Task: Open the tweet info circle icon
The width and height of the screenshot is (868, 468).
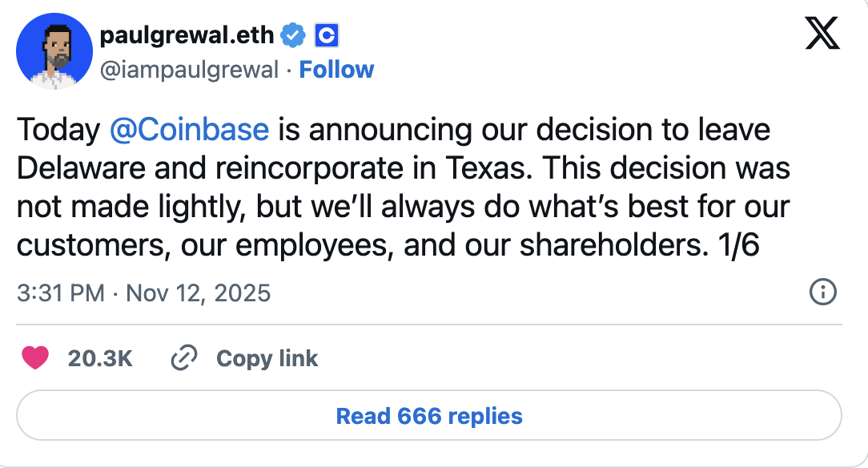Action: (x=823, y=292)
